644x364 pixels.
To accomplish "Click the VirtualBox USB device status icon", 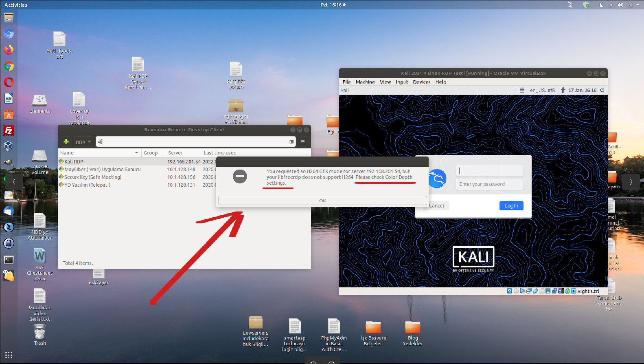I will click(535, 291).
